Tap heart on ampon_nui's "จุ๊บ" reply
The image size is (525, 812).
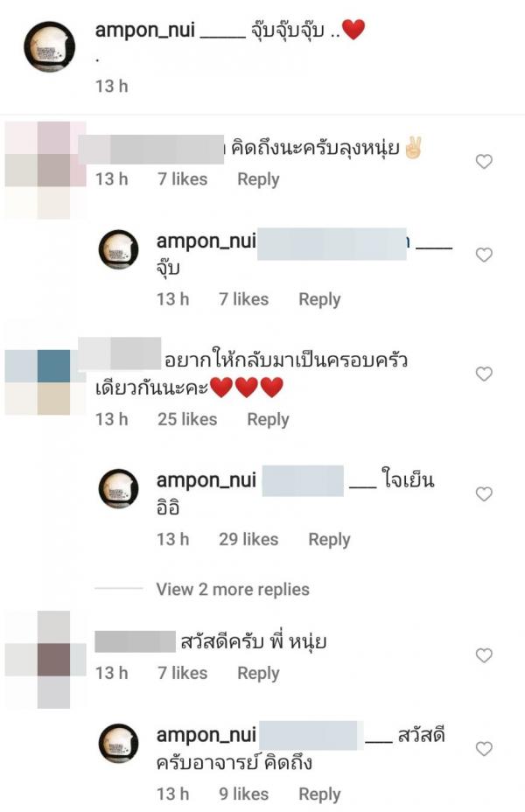[x=484, y=255]
